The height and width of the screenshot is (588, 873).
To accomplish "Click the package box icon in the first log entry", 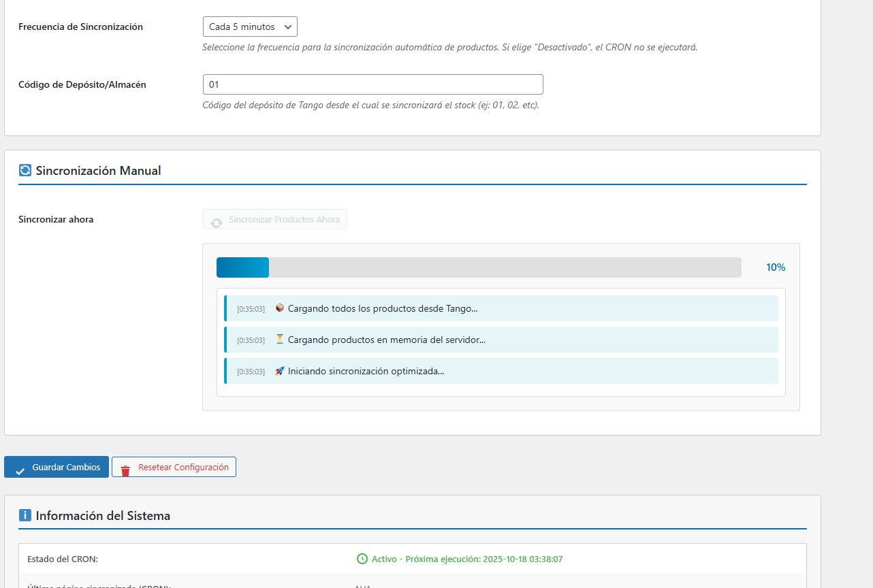I will click(279, 308).
